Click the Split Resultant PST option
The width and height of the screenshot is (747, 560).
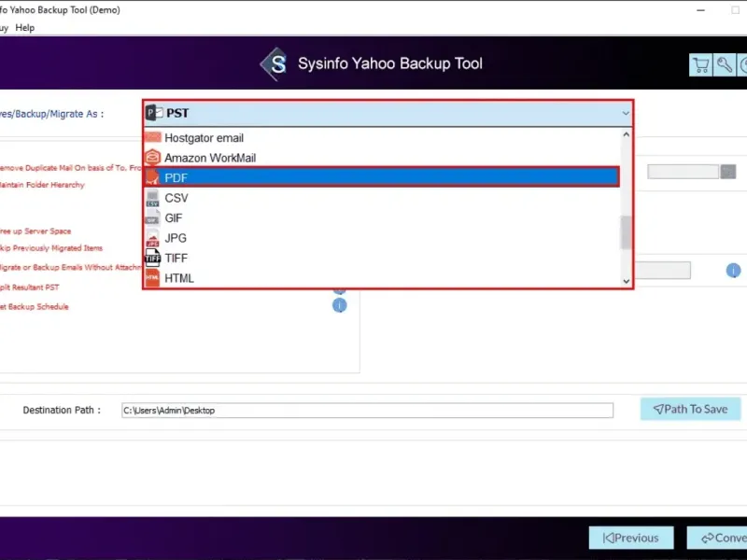[30, 287]
